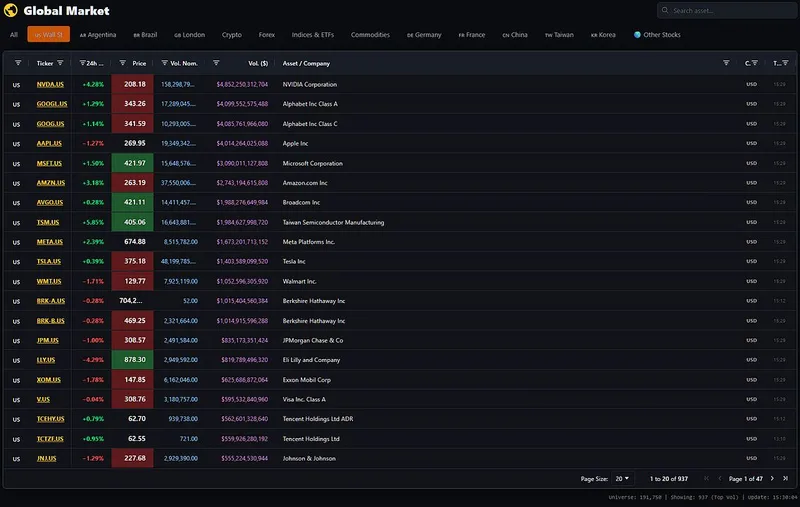Go to the previous page arrow
The height and width of the screenshot is (507, 800).
click(x=720, y=478)
